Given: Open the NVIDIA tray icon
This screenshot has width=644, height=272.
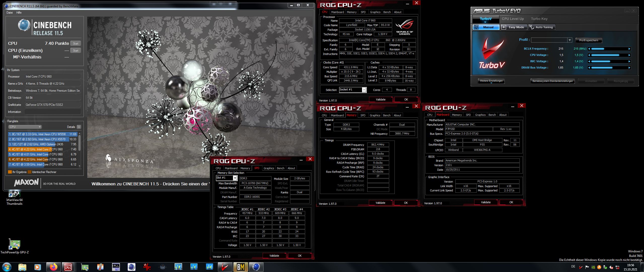Looking at the screenshot, I should [x=593, y=267].
